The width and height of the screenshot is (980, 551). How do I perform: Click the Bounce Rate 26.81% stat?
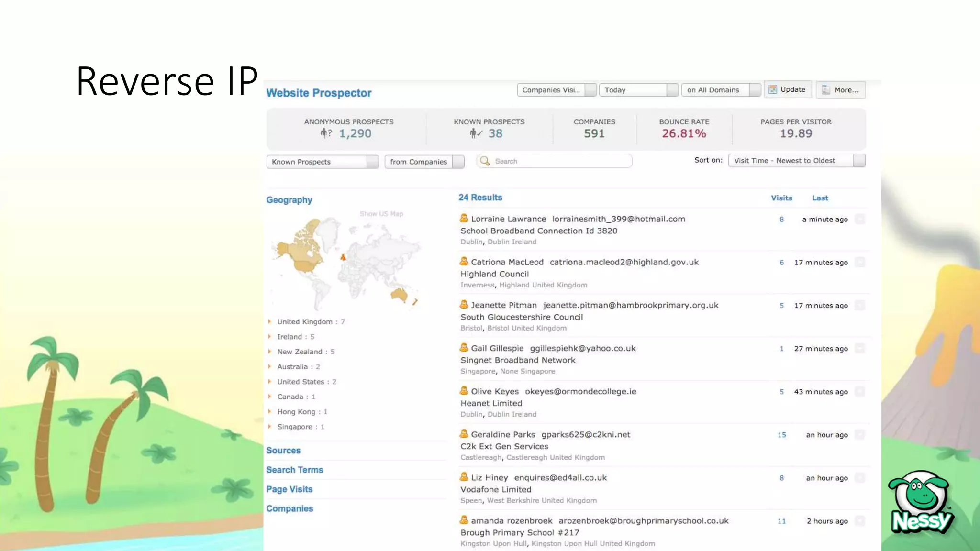[x=684, y=128]
